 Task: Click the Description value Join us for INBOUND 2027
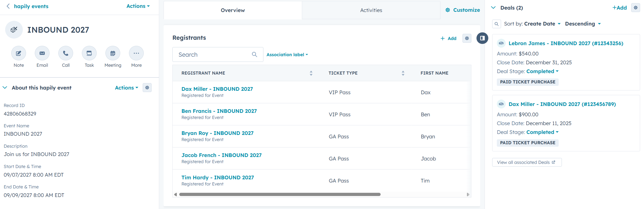pyautogui.click(x=37, y=154)
